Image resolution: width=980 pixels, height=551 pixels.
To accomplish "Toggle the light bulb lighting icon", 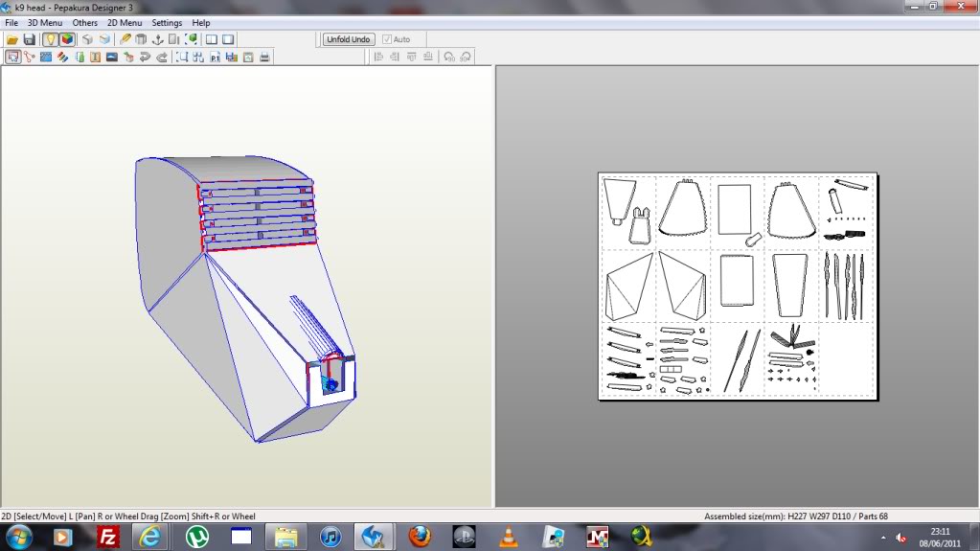I will (x=51, y=39).
